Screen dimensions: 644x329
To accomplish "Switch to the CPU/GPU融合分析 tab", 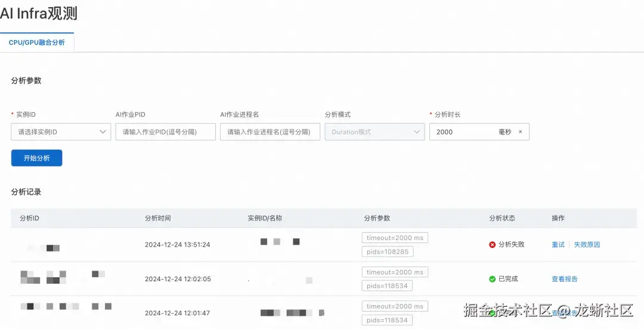I will pos(37,42).
